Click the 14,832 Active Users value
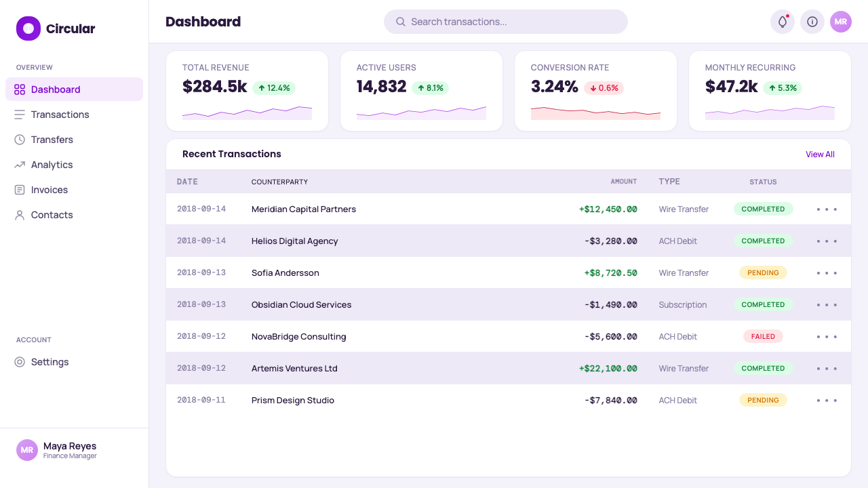Viewport: 868px width, 488px height. pyautogui.click(x=382, y=87)
